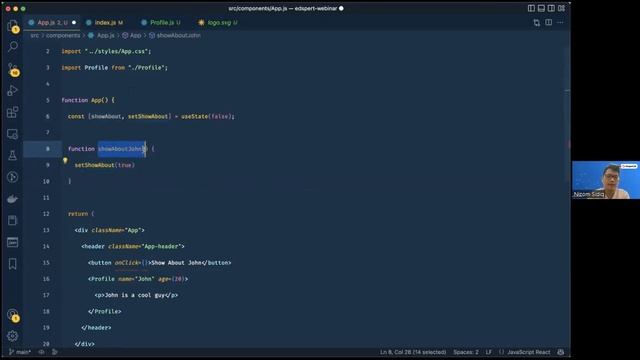Click the App-header className on line 14
Screen dimensions: 640x360
(146, 247)
